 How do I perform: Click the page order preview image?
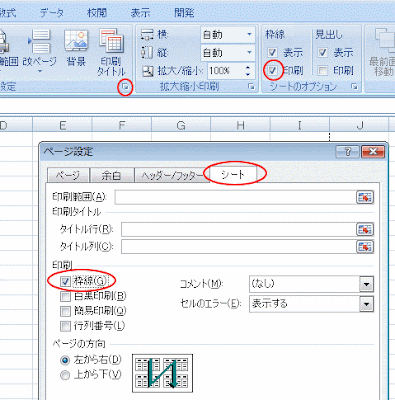(163, 373)
